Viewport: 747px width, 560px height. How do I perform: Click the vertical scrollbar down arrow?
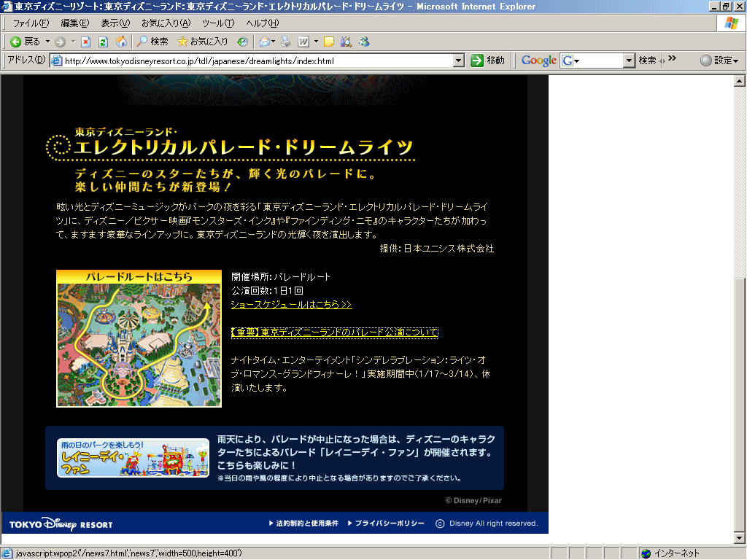click(740, 538)
